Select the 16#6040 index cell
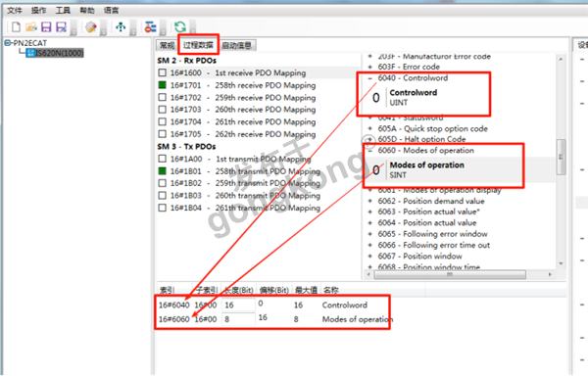 click(x=174, y=305)
